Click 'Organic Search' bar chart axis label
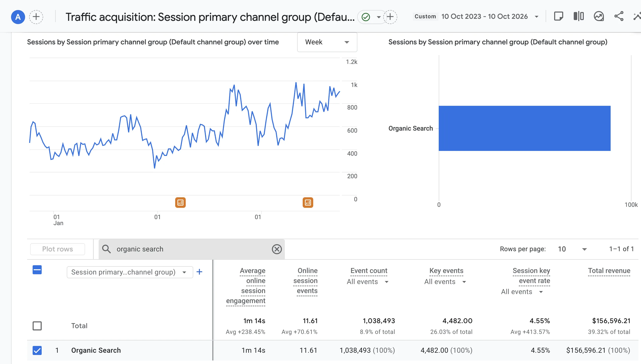 (x=411, y=128)
